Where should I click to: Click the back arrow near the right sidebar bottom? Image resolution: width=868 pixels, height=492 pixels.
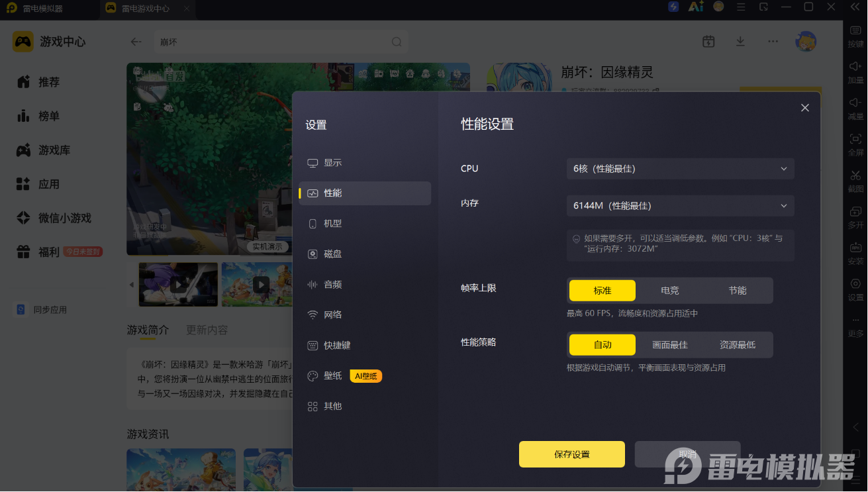click(x=855, y=427)
